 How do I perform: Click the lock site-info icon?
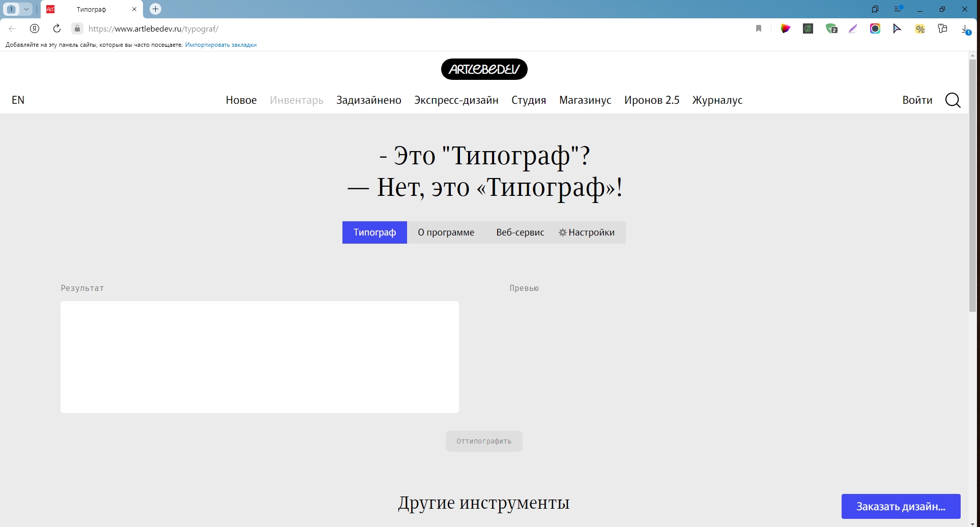pyautogui.click(x=77, y=28)
